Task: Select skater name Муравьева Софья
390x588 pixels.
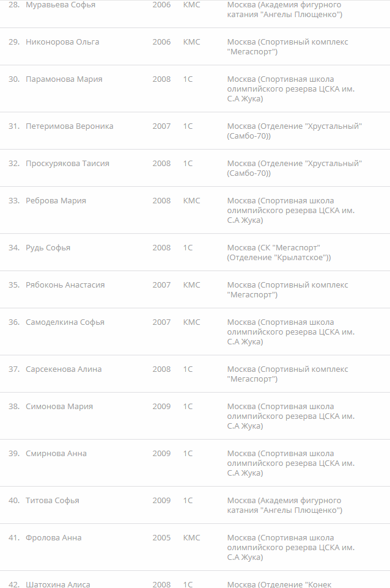Action: click(x=61, y=5)
